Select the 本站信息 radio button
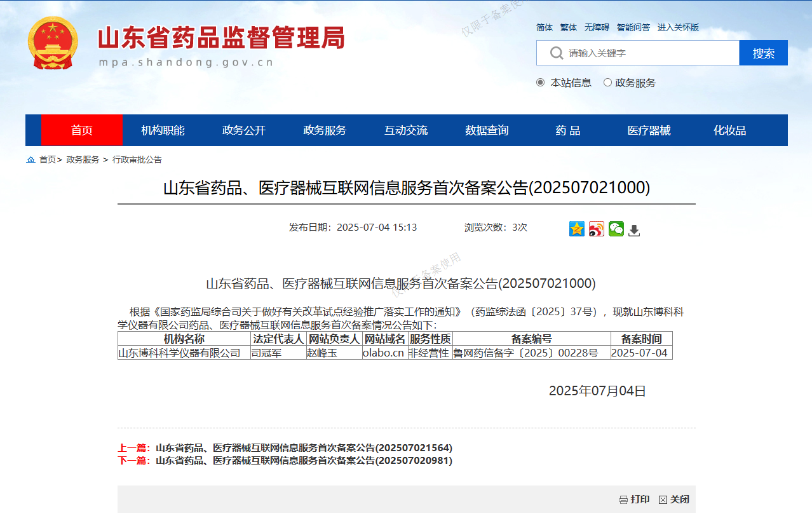Image resolution: width=812 pixels, height=530 pixels. [x=541, y=83]
